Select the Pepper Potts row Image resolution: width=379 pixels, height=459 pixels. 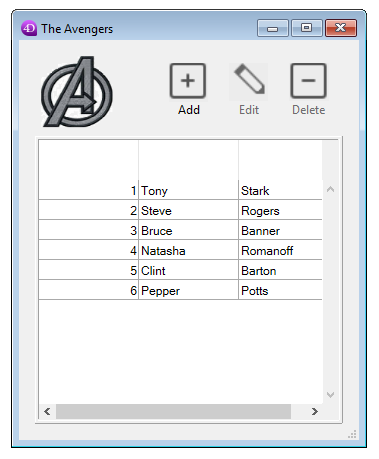(x=180, y=290)
